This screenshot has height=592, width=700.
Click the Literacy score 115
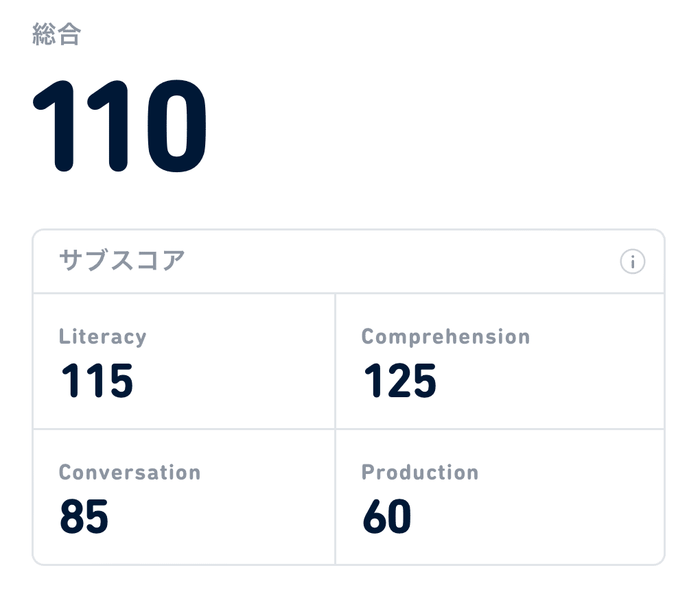pos(97,381)
